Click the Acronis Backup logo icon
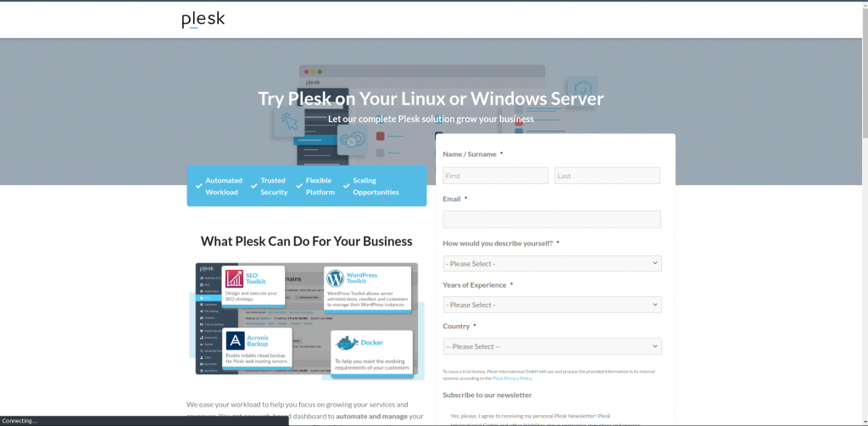Viewport: 868px width, 426px height. tap(236, 341)
